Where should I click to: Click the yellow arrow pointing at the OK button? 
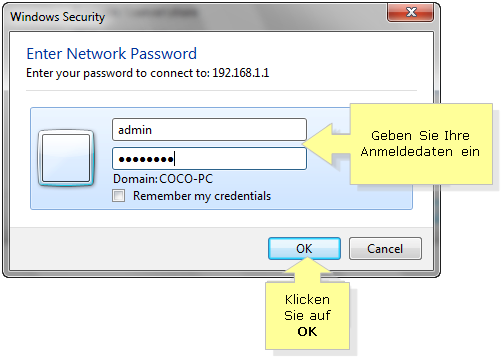[x=307, y=270]
